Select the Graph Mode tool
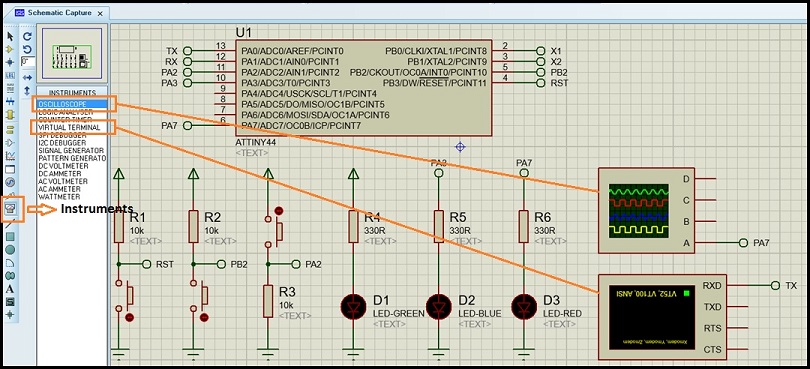This screenshot has width=810, height=369. click(10, 156)
